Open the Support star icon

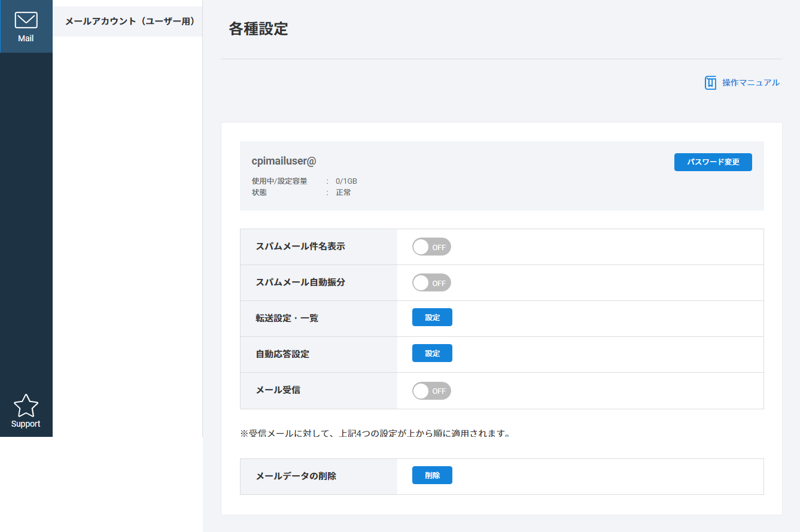(26, 406)
